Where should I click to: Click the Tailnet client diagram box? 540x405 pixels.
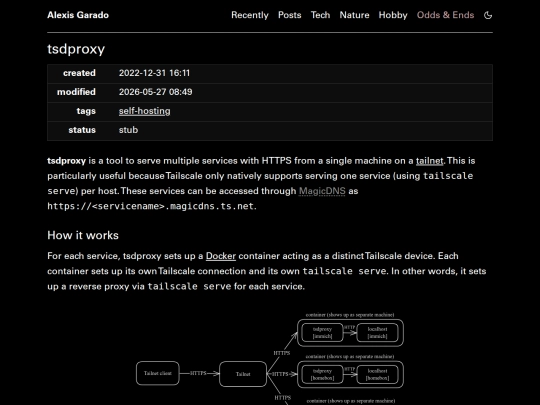click(158, 373)
